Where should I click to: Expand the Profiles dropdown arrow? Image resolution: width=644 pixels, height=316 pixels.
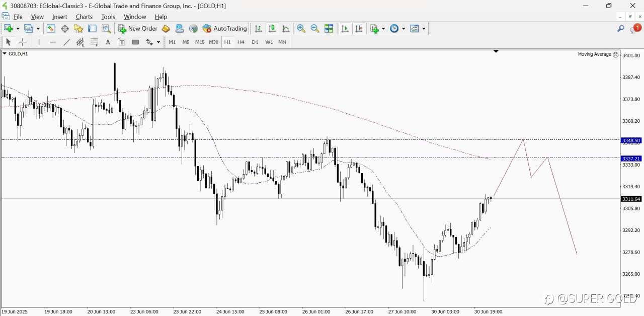[38, 29]
